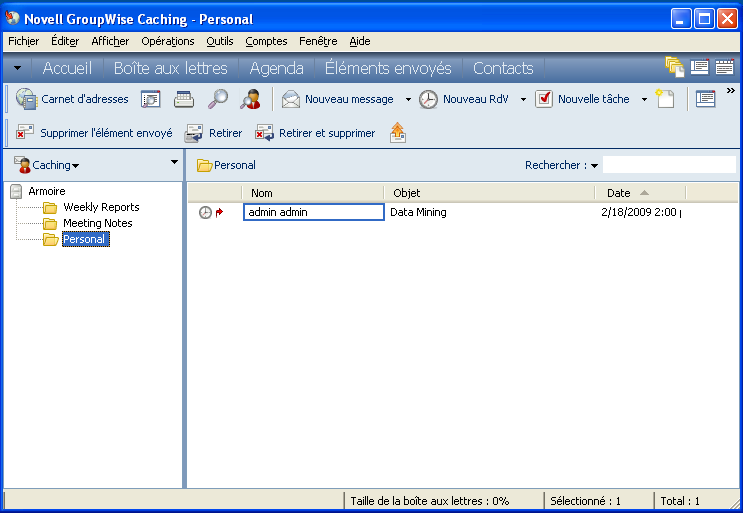Open the Afficher menu
The image size is (743, 513).
(110, 41)
